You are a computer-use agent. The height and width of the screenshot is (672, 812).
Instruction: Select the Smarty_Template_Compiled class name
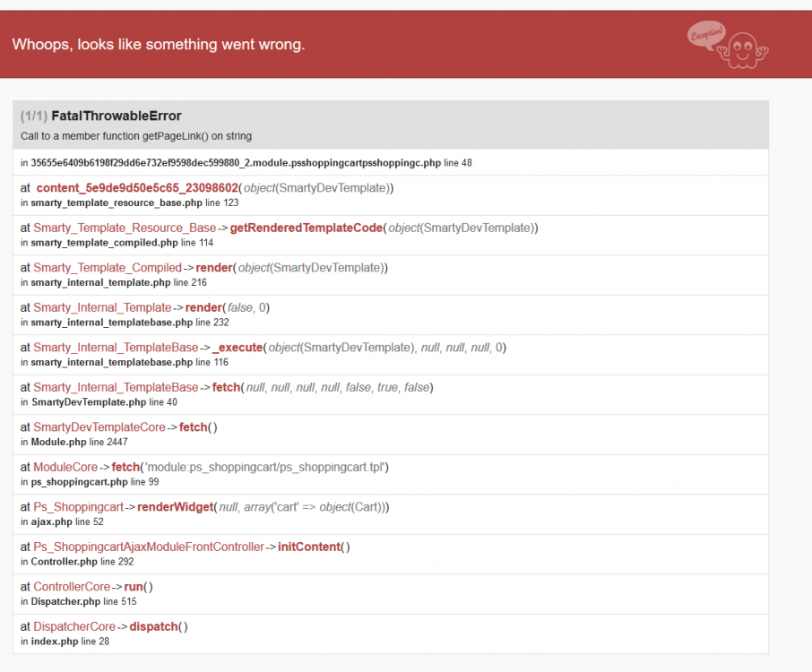[x=108, y=268]
